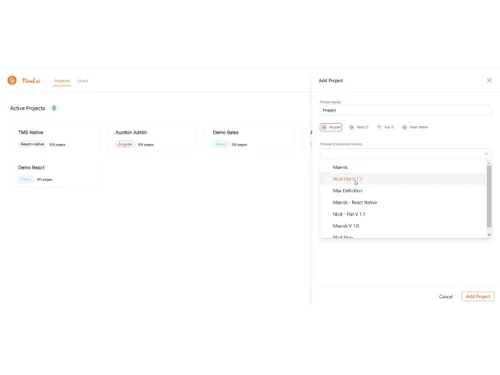The width and height of the screenshot is (500, 375).
Task: Open the TMS Native project card
Action: (55, 138)
